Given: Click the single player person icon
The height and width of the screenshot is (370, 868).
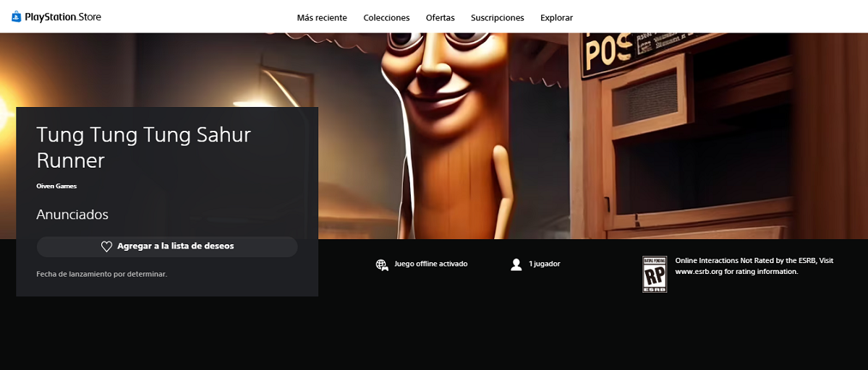Looking at the screenshot, I should tap(516, 264).
